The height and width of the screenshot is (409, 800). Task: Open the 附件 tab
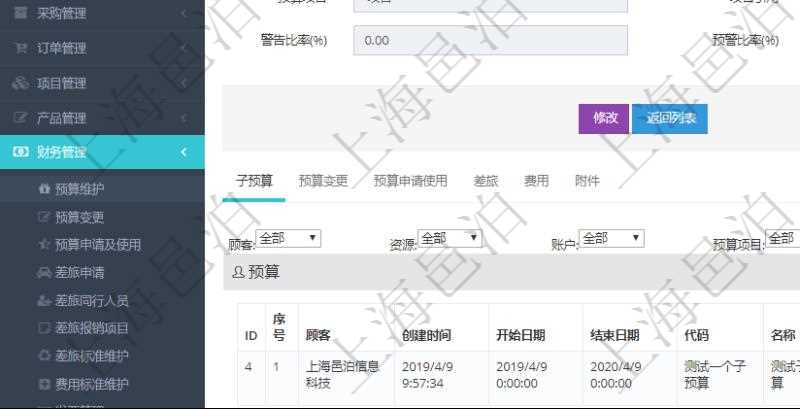587,181
